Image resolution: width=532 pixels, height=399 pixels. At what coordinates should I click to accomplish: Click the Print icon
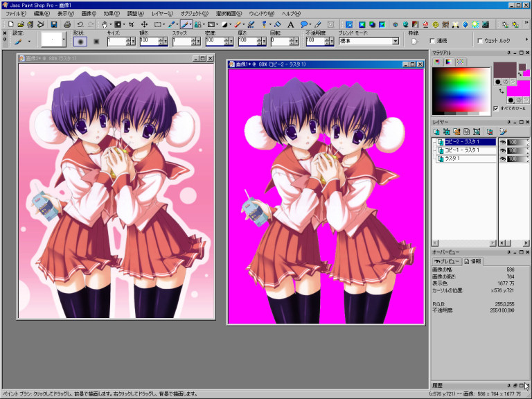coord(67,24)
